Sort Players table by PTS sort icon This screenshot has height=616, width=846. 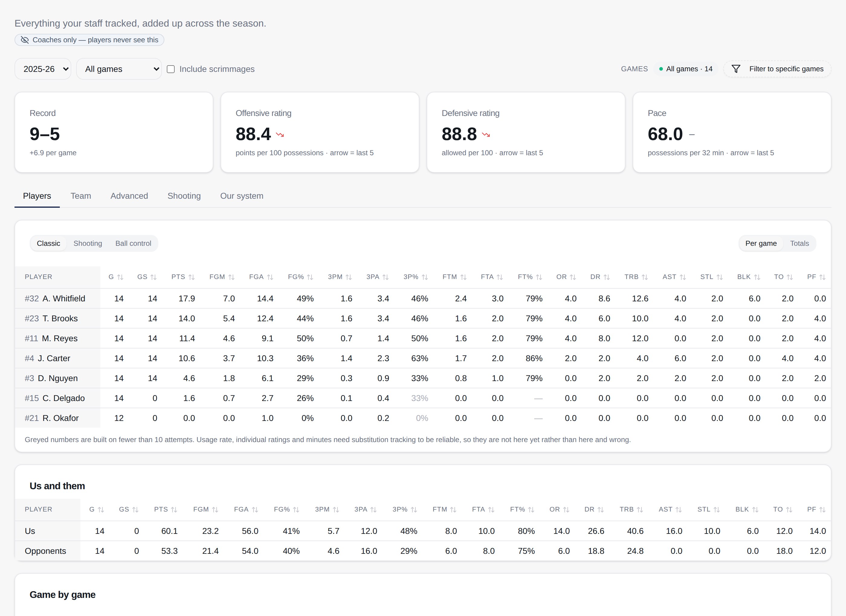191,277
